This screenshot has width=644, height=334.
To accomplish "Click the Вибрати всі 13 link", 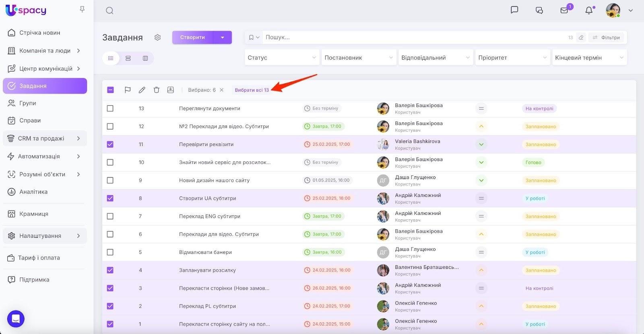I will [x=252, y=90].
